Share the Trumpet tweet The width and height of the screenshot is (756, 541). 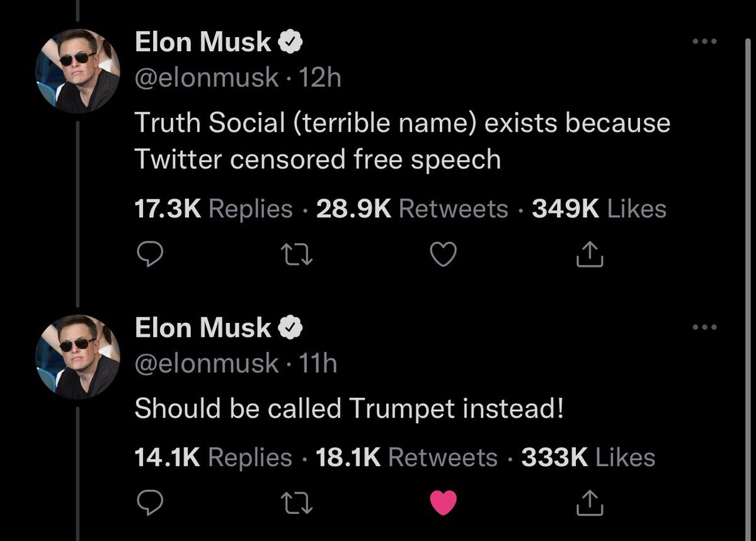(590, 502)
